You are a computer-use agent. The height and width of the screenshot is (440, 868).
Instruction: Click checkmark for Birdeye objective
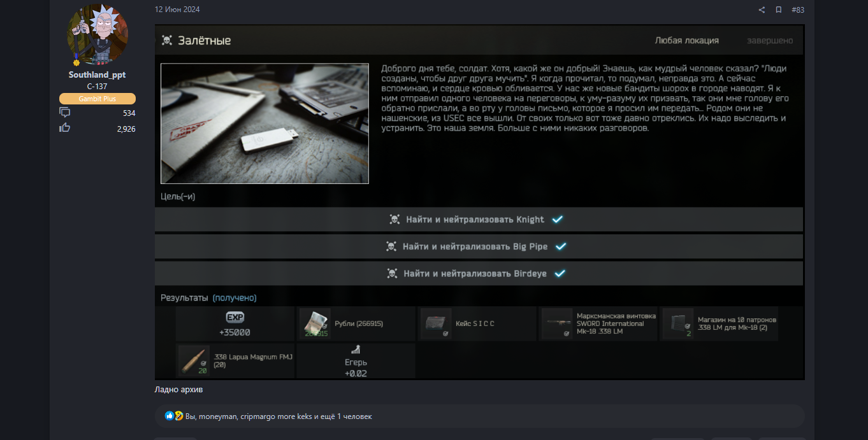pos(560,273)
